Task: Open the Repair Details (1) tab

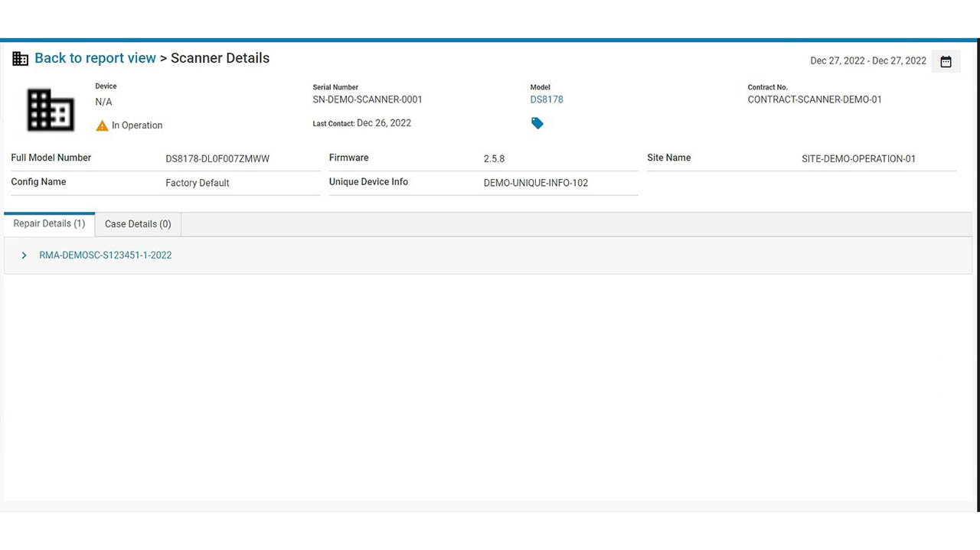Action: point(49,224)
